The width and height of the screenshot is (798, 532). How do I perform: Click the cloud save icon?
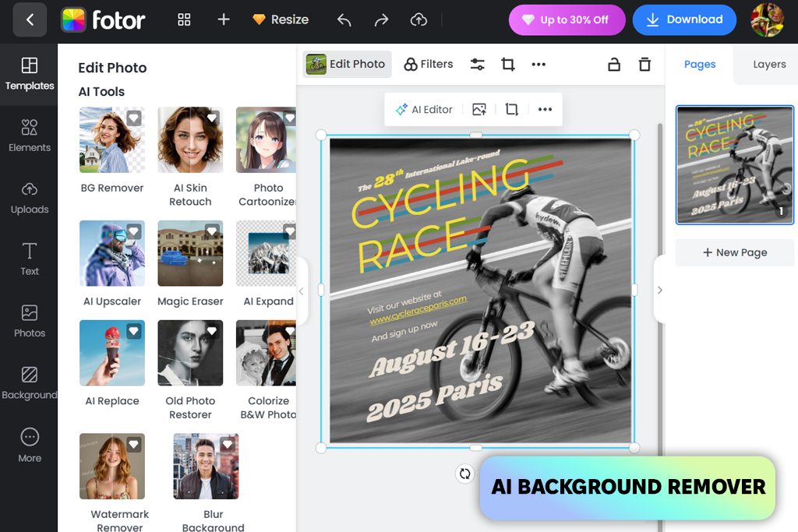[418, 19]
